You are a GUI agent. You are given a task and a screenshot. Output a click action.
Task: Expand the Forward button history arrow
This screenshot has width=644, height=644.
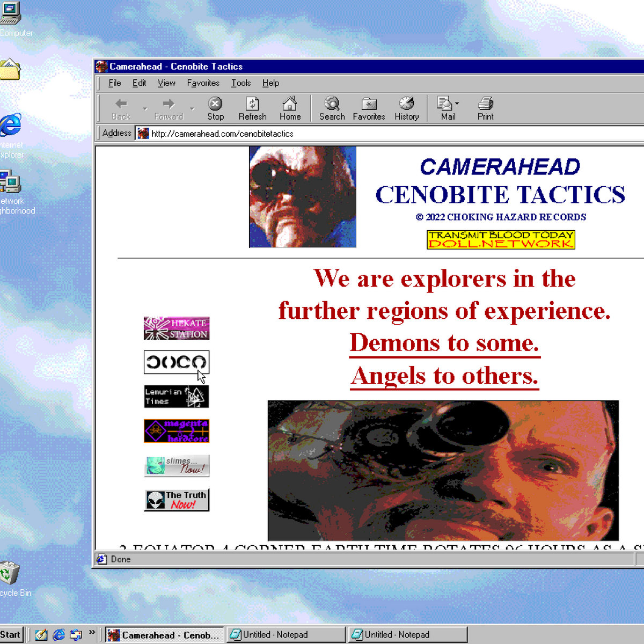pos(192,109)
